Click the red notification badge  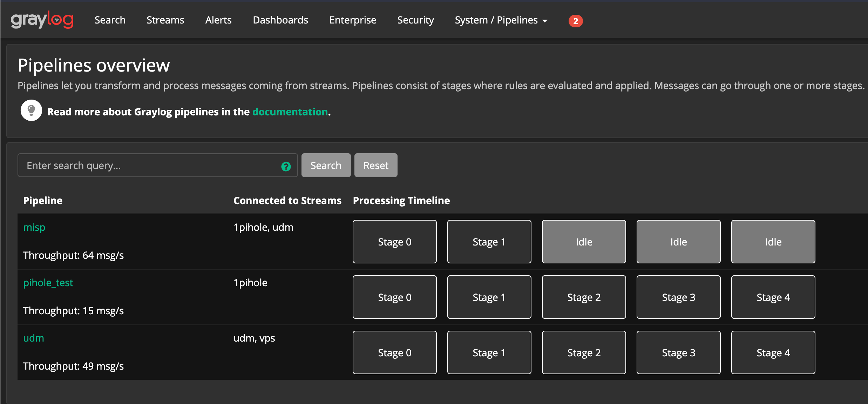click(x=575, y=21)
